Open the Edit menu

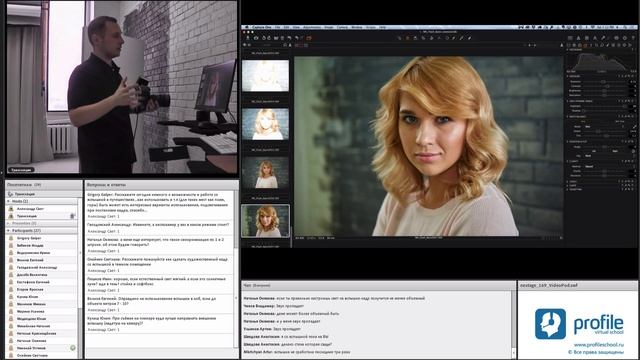287,27
